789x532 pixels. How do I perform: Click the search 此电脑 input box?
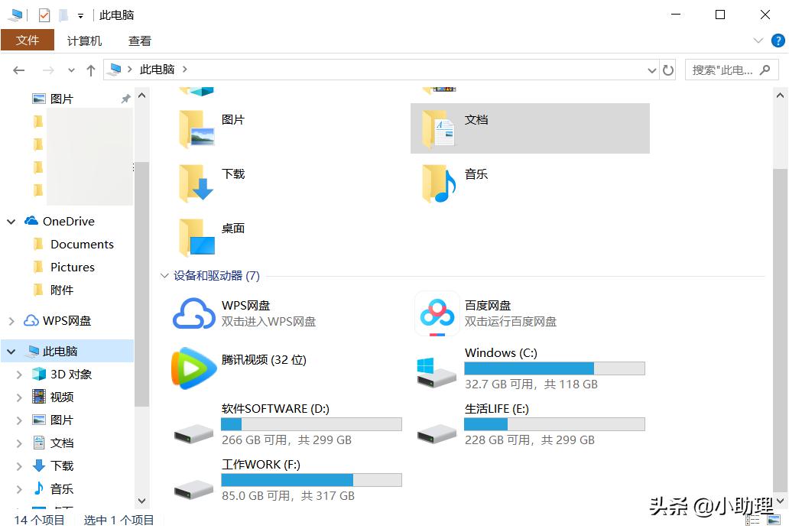click(722, 70)
